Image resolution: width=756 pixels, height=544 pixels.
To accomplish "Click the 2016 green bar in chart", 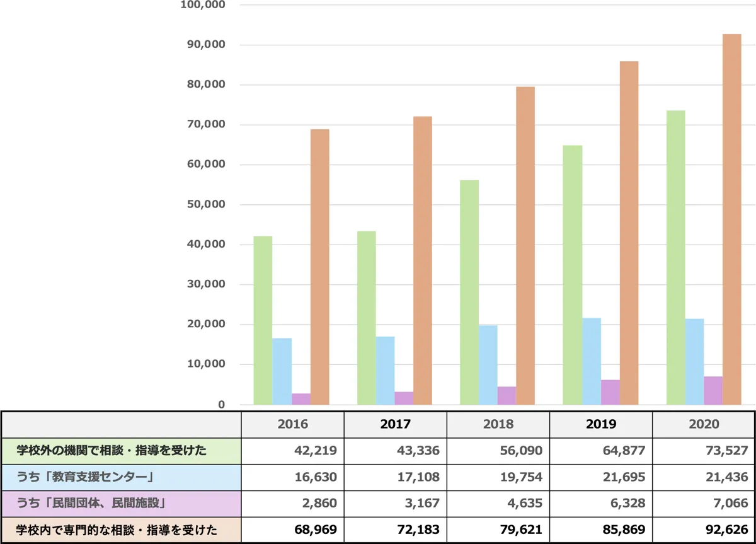I will [263, 320].
